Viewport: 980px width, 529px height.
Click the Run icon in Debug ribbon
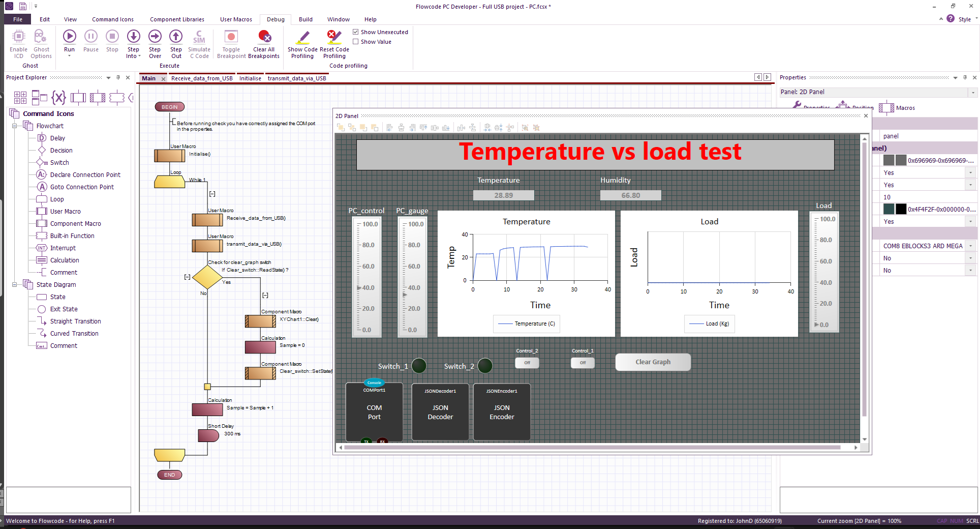coord(70,37)
